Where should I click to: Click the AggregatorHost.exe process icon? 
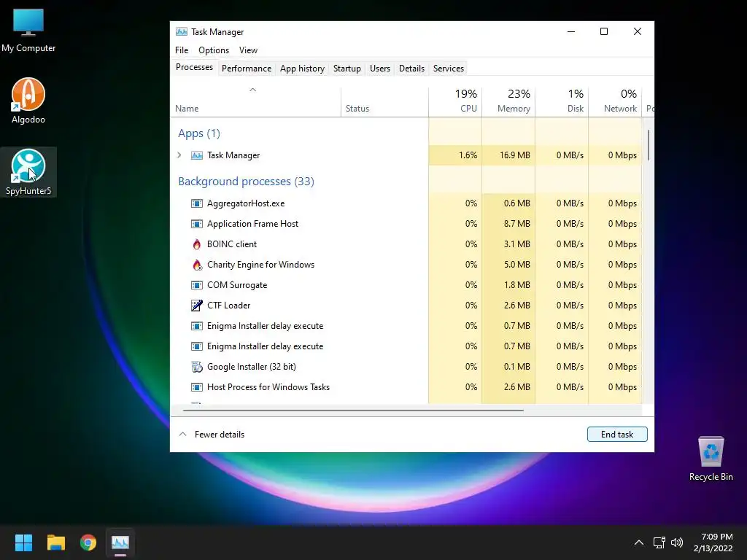coord(197,203)
